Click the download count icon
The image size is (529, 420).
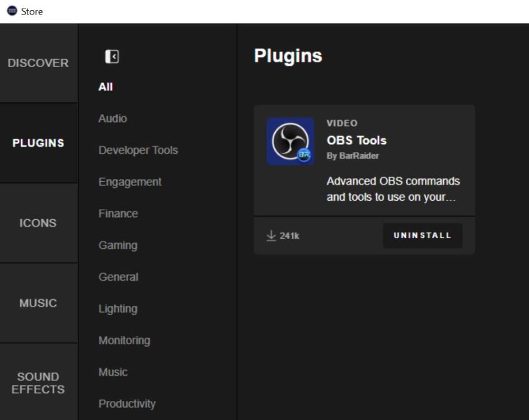tap(271, 235)
